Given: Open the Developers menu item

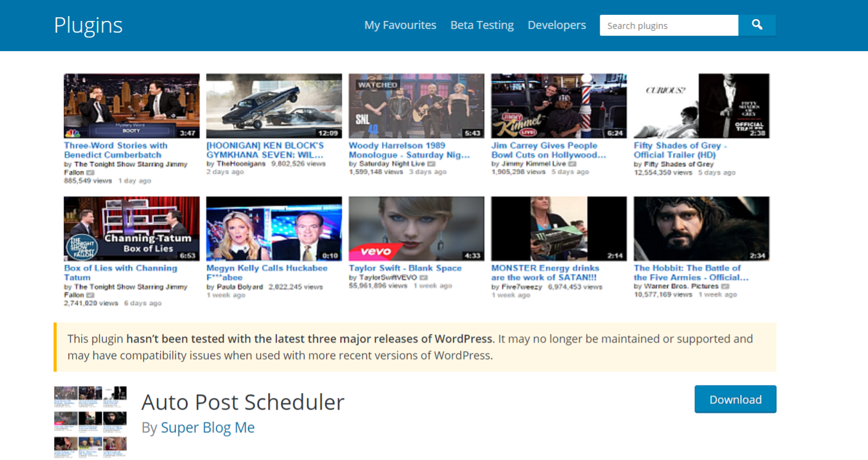Looking at the screenshot, I should (x=557, y=25).
